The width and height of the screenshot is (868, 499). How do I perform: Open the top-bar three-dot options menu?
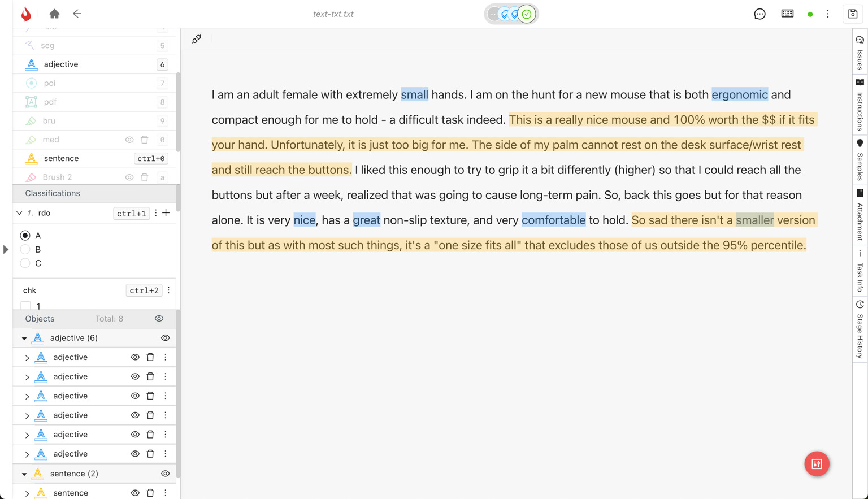click(828, 14)
